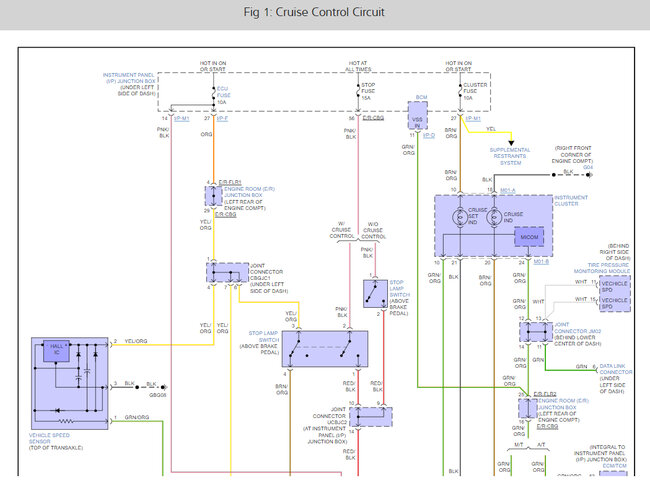The image size is (650, 496).
Task: Click the GBG06 ground label
Action: [x=158, y=395]
